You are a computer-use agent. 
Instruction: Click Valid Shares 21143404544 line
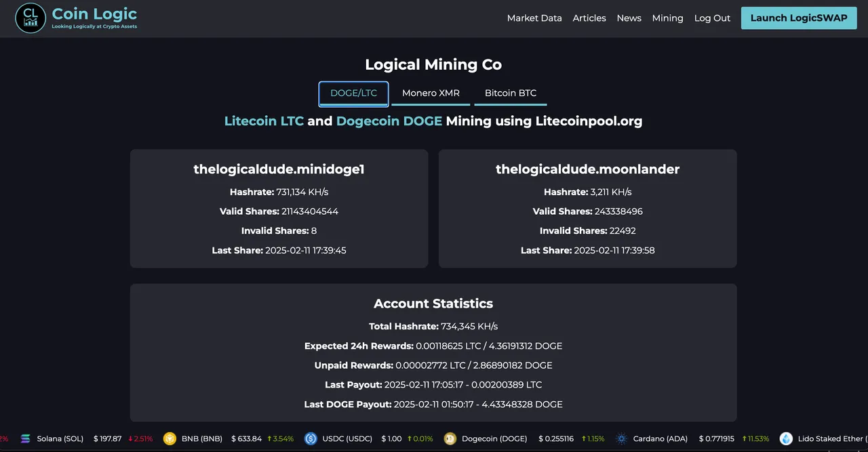coord(279,211)
